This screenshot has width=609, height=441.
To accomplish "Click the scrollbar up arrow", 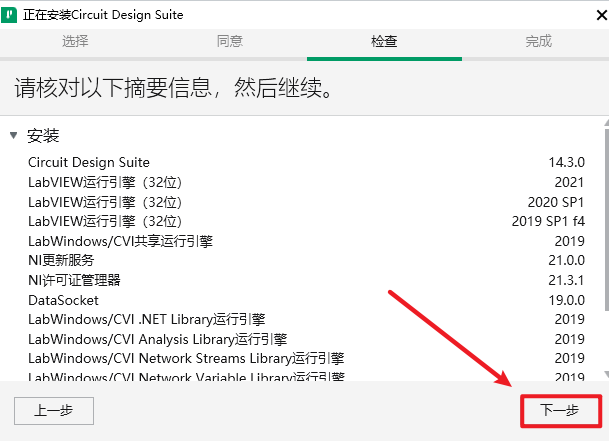I will click(607, 123).
